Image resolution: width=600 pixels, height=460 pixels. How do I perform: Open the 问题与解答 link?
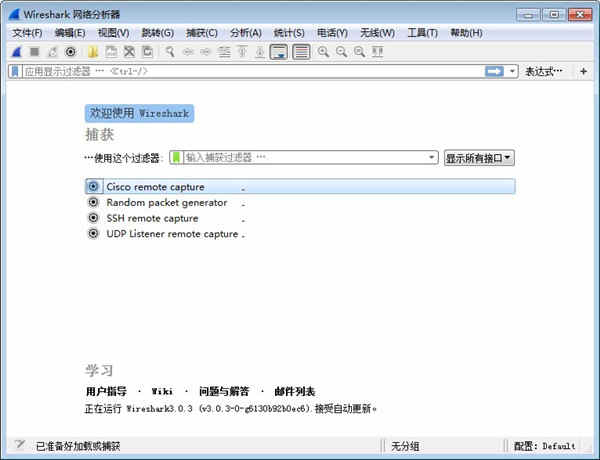224,391
